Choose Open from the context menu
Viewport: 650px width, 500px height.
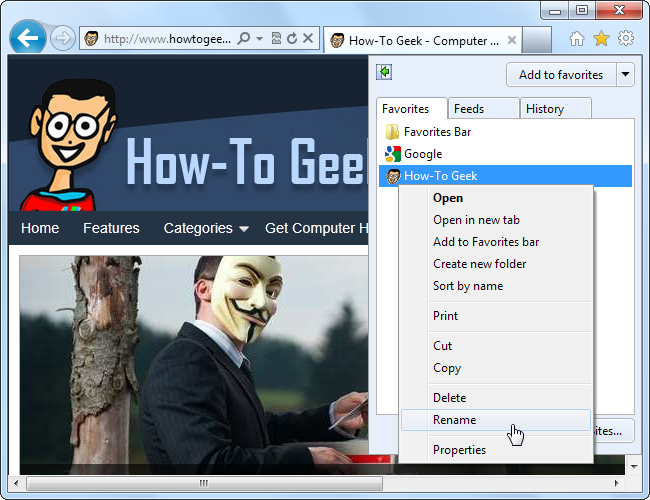(x=497, y=198)
